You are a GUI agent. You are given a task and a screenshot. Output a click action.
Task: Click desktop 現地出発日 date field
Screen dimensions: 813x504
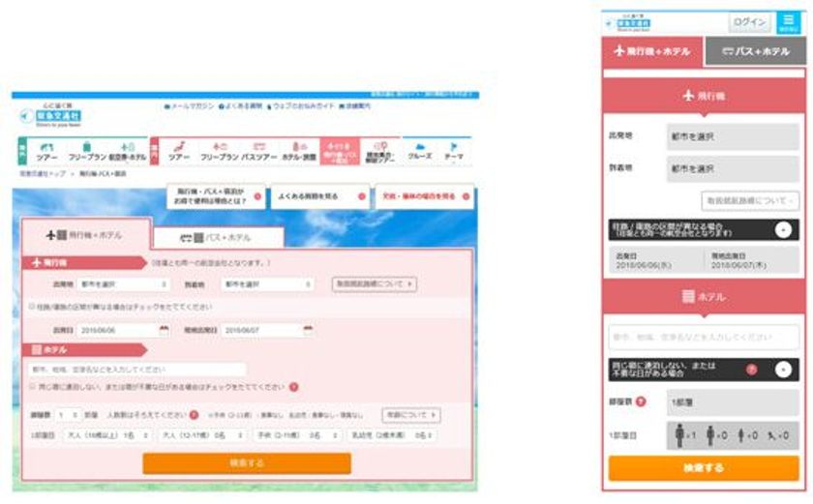(x=260, y=330)
